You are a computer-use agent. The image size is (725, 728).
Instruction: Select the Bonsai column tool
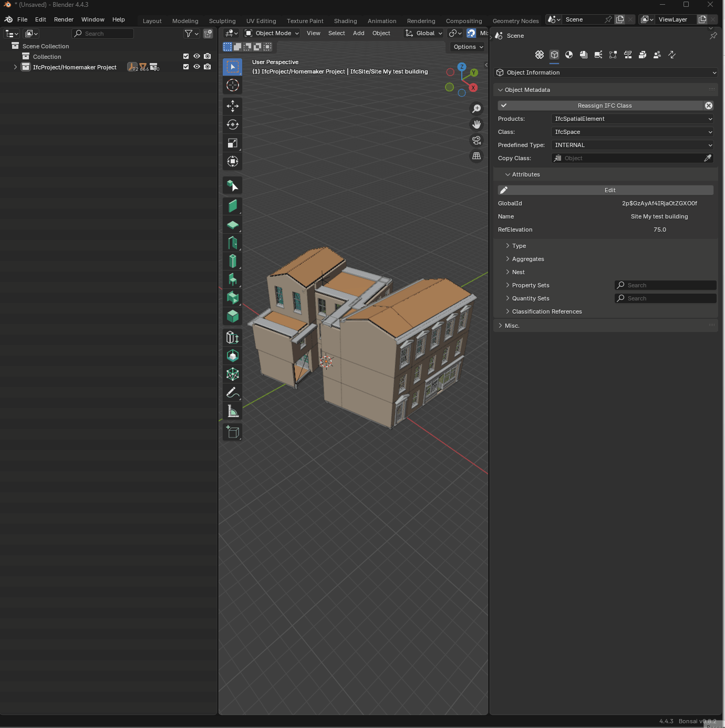(233, 261)
